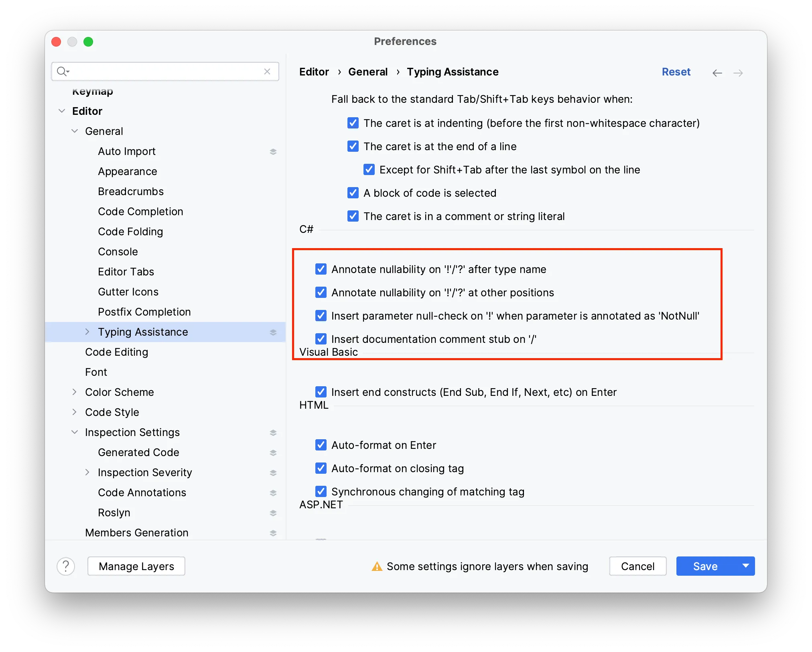Image resolution: width=812 pixels, height=652 pixels.
Task: Open the Save button dropdown arrow
Action: [x=746, y=566]
